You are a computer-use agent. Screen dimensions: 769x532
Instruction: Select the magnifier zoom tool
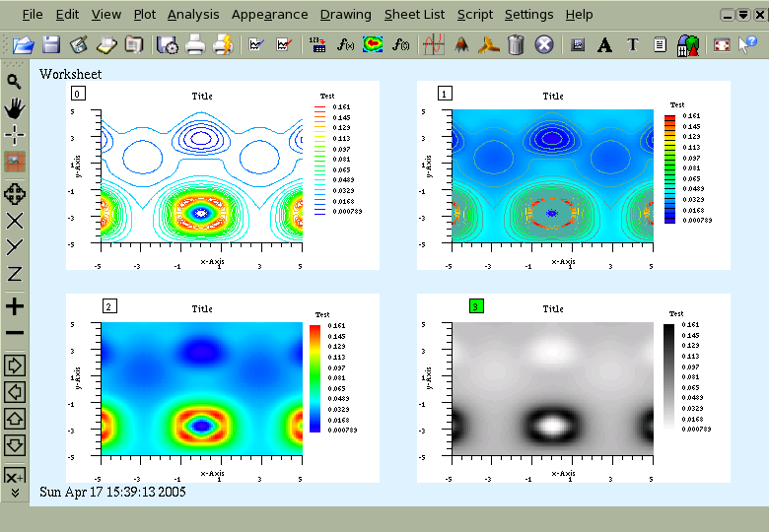14,82
